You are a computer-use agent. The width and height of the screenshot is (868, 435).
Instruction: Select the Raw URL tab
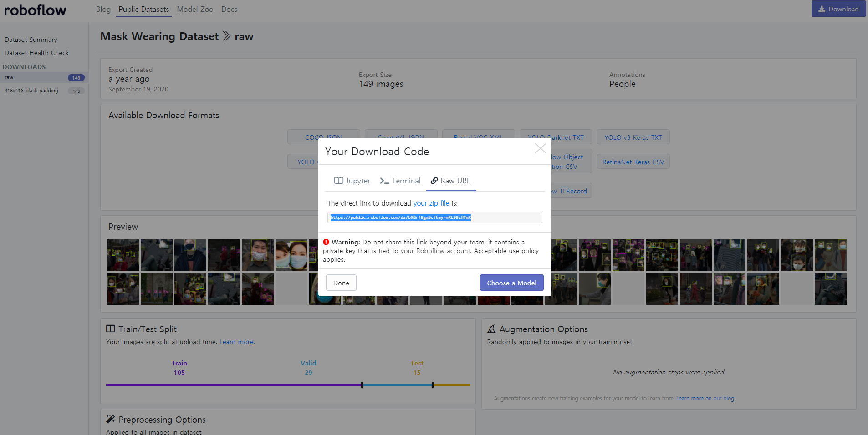tap(451, 181)
